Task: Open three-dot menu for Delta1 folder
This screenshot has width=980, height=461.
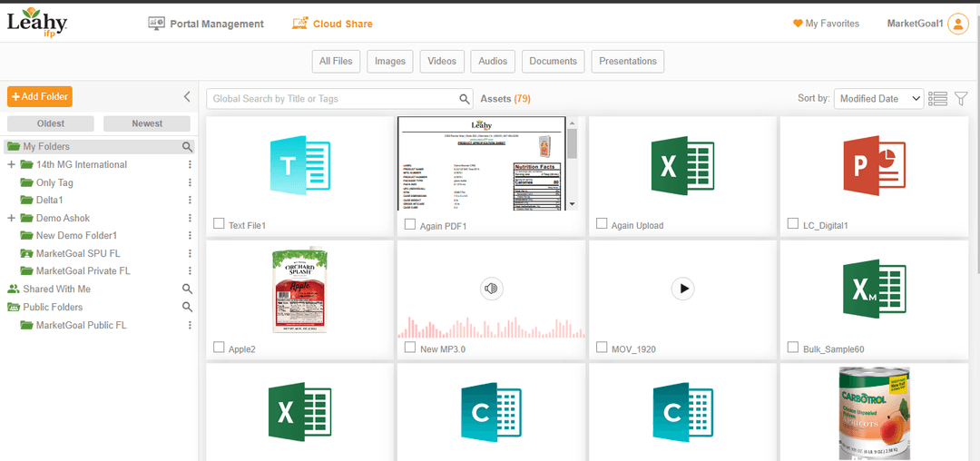Action: (x=190, y=201)
